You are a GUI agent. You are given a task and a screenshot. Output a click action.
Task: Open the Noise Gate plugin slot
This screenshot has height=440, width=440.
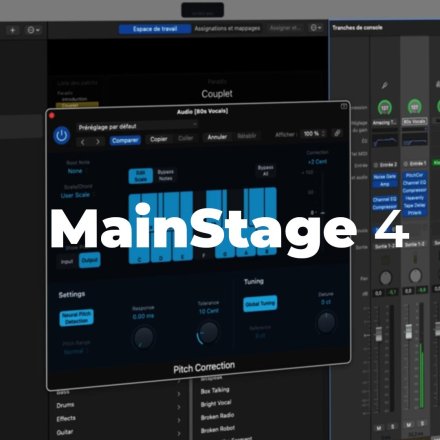click(385, 177)
